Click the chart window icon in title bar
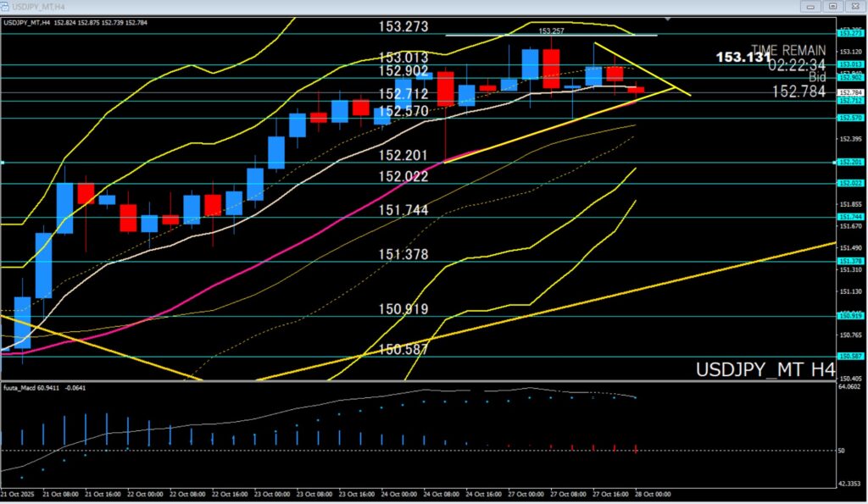This screenshot has width=868, height=504. [x=7, y=6]
